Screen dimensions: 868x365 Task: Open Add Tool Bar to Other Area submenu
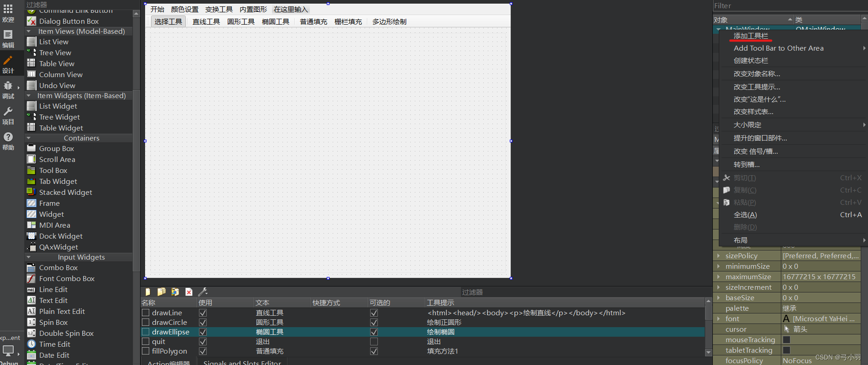[793, 48]
